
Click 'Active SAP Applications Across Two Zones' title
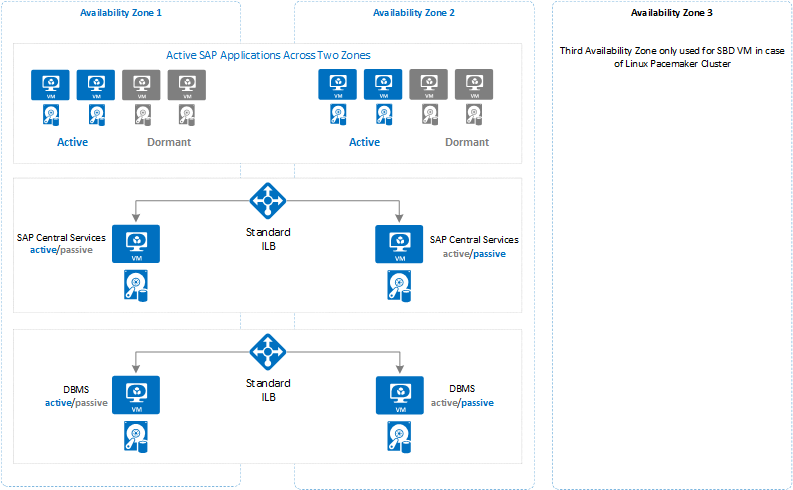(x=268, y=55)
